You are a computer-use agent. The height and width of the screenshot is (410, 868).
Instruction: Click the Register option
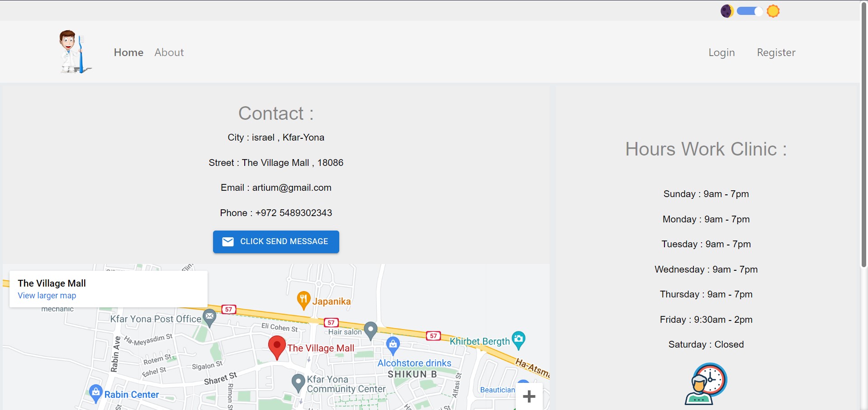click(x=776, y=52)
